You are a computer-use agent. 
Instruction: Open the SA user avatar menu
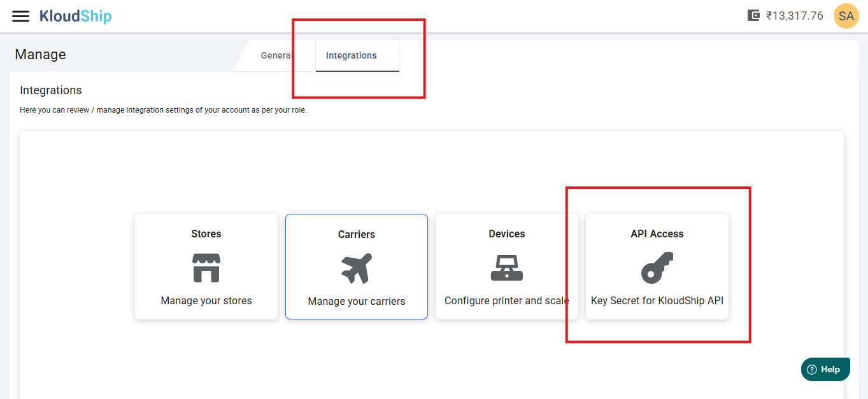point(846,16)
